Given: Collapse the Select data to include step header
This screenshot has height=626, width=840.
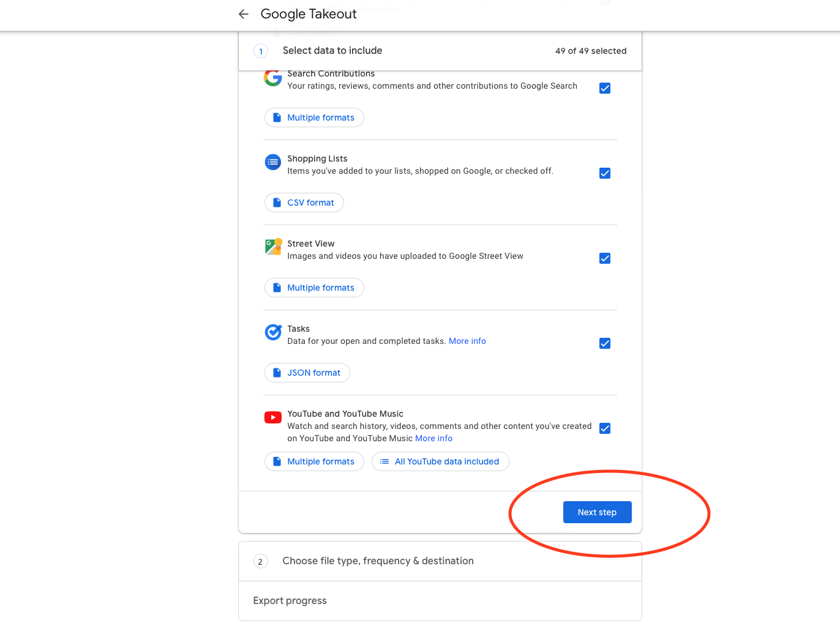Looking at the screenshot, I should tap(440, 51).
